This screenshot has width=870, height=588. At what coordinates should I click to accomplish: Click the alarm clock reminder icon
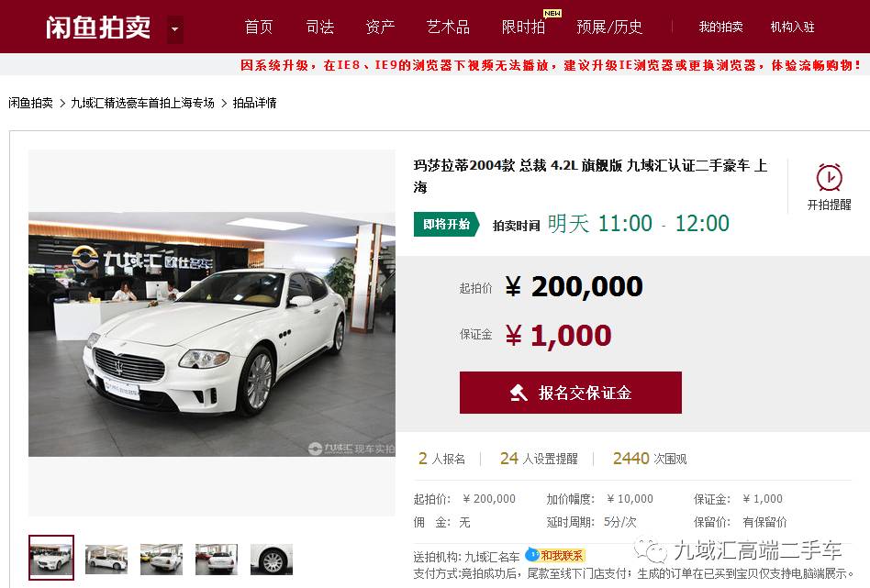click(829, 178)
